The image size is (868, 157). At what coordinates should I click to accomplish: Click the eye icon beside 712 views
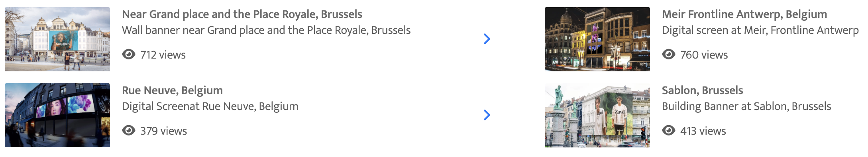click(x=129, y=54)
